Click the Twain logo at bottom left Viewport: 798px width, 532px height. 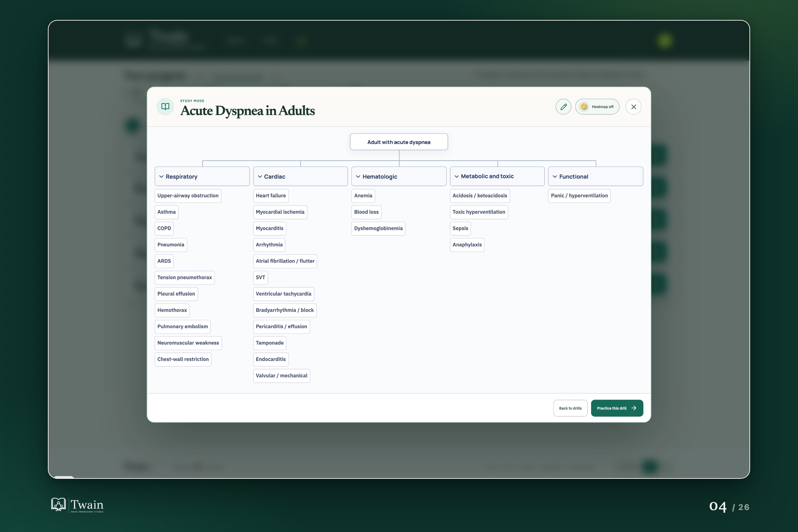[77, 505]
